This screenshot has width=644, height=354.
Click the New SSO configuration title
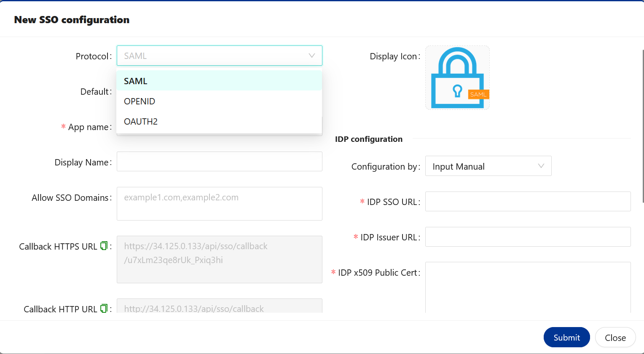coord(72,20)
